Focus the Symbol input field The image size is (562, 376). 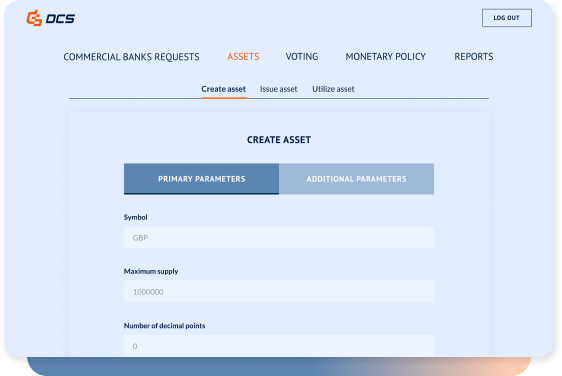pyautogui.click(x=279, y=237)
